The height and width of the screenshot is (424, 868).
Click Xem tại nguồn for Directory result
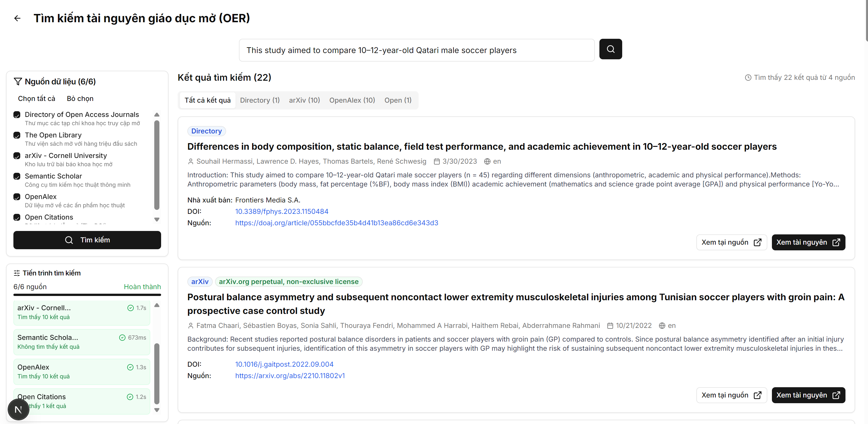pyautogui.click(x=731, y=242)
